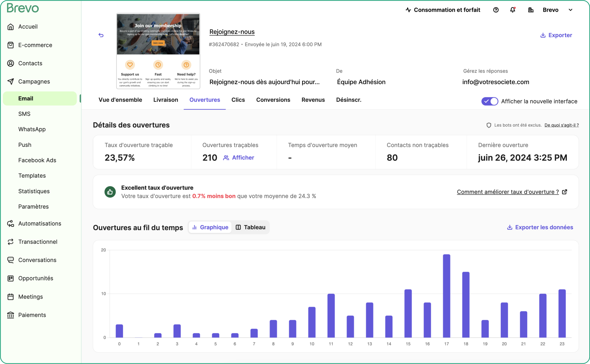Screen dimensions: 590x364
Task: Open the help question mark icon
Action: [496, 10]
